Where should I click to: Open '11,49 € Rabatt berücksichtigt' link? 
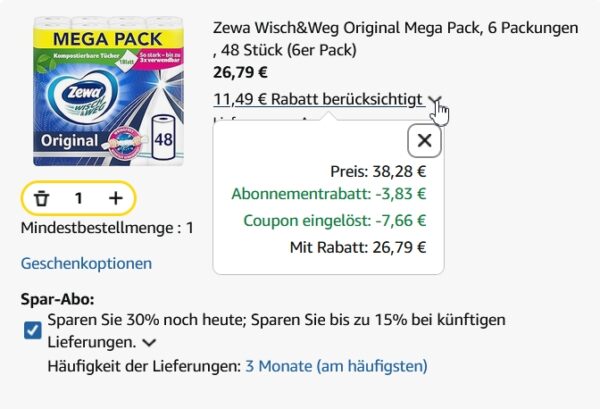[x=319, y=99]
